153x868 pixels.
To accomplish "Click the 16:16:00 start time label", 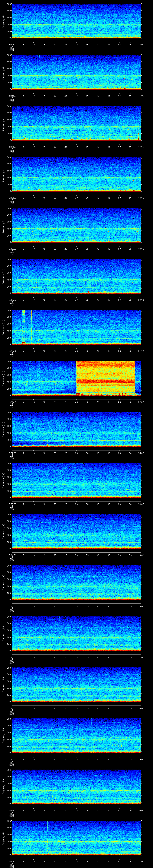I will (12, 147).
